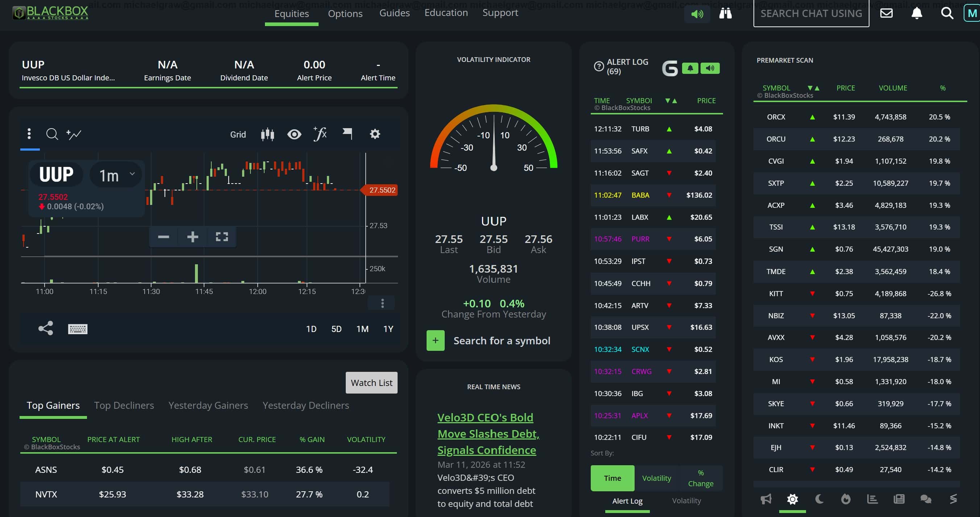The image size is (980, 517).
Task: Switch to Top Decliners tab
Action: point(124,405)
